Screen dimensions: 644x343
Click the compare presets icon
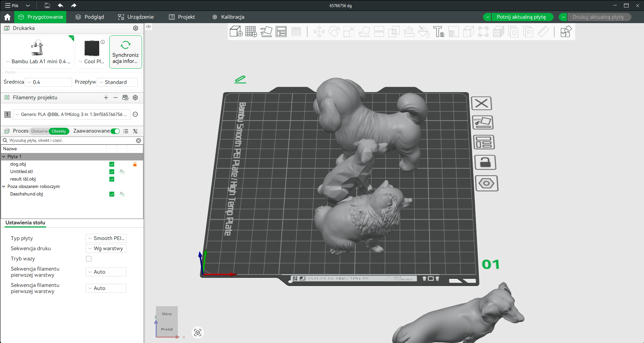[135, 131]
